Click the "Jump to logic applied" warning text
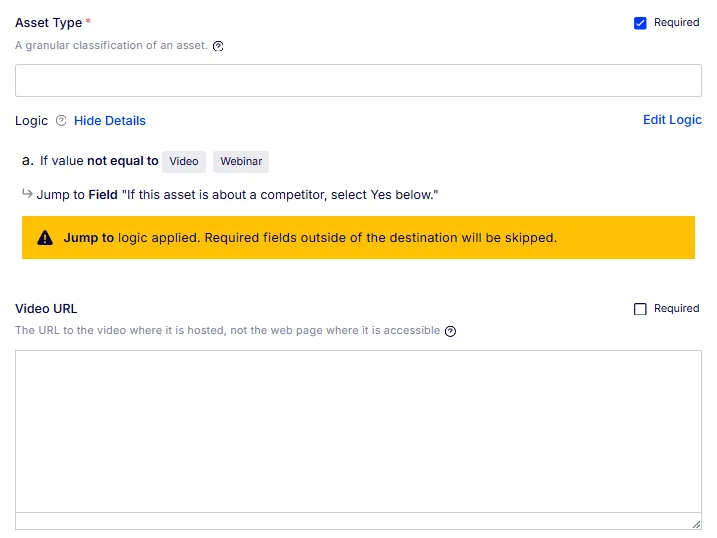717x538 pixels. [310, 238]
